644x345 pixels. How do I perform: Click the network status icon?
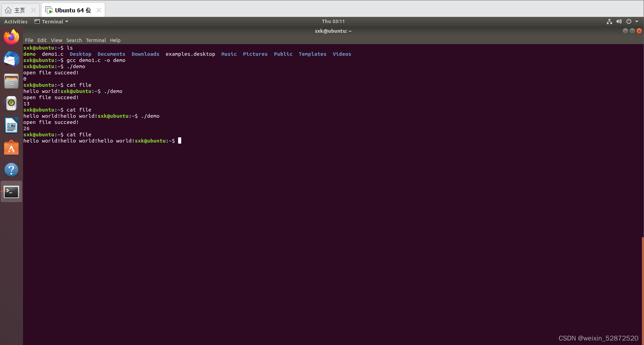pos(609,21)
